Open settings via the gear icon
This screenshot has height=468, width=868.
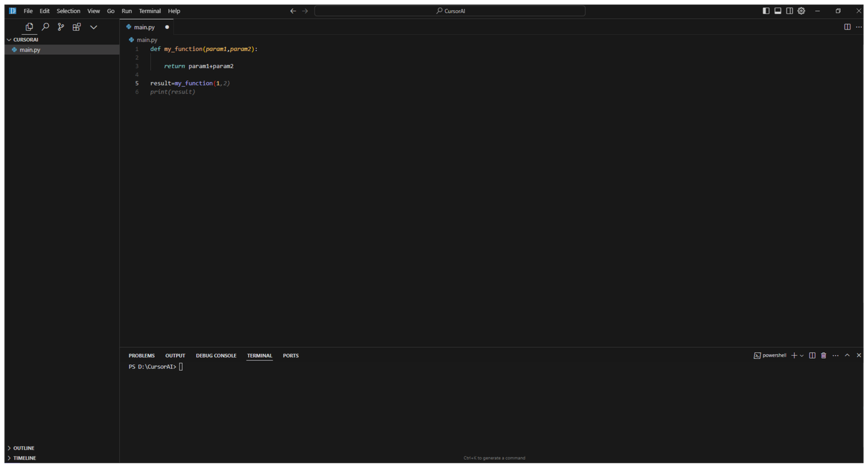801,11
